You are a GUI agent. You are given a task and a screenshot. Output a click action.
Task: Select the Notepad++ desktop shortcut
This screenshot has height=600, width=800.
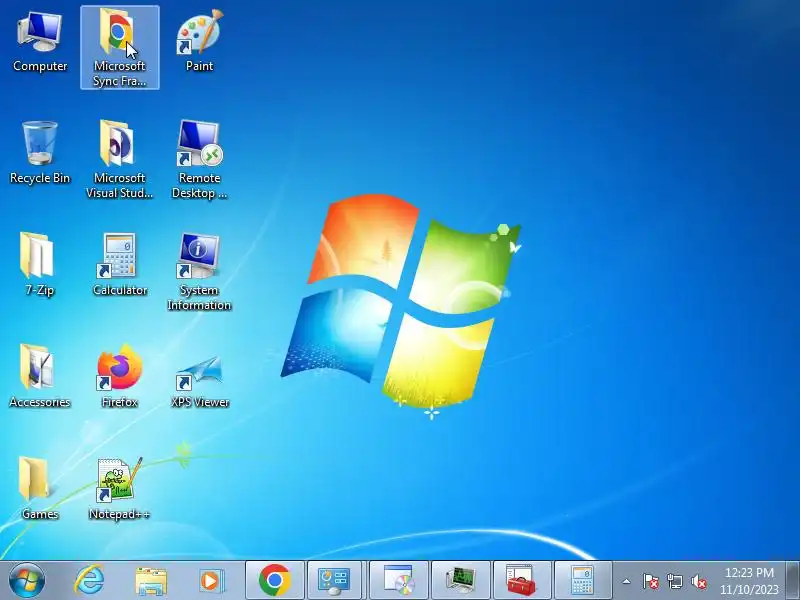click(x=120, y=488)
